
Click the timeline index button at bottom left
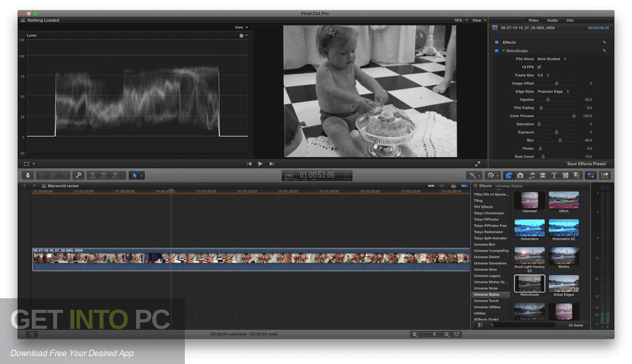[32, 334]
